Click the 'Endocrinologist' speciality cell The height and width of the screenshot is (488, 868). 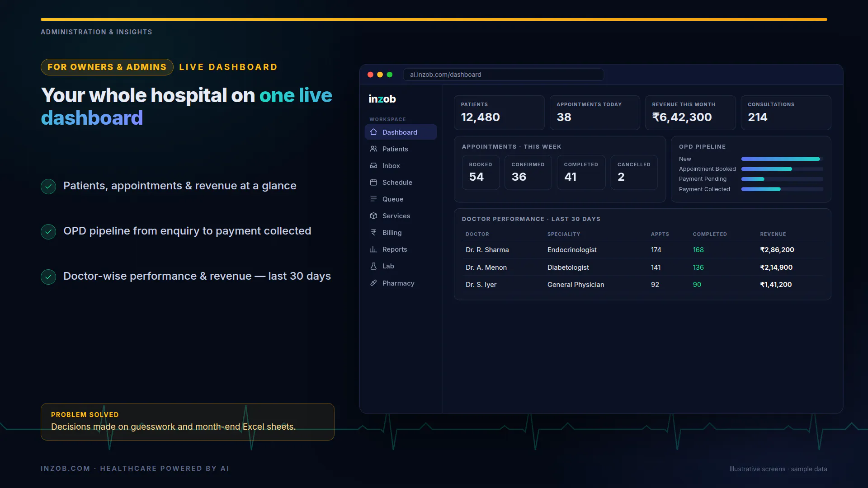572,250
